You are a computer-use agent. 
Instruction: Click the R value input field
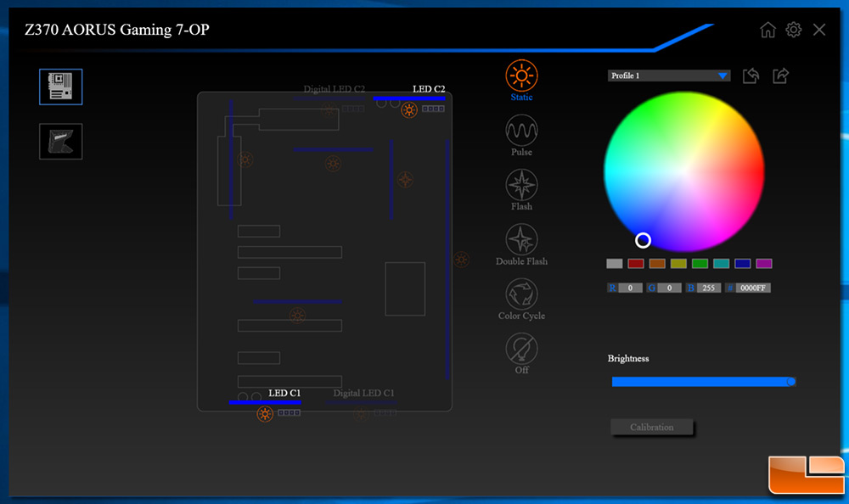(x=630, y=288)
